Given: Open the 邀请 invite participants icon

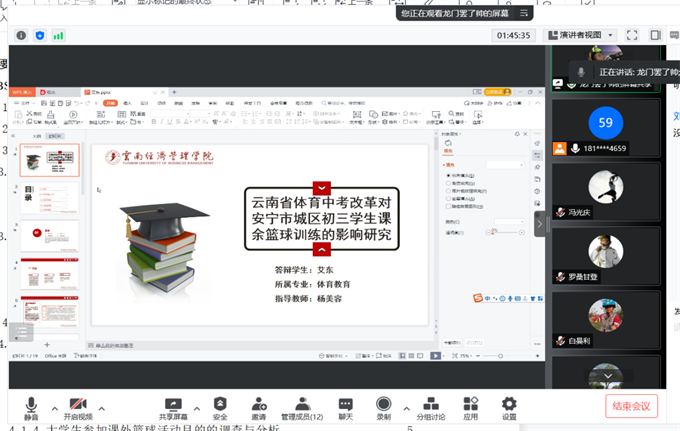Looking at the screenshot, I should [x=259, y=406].
